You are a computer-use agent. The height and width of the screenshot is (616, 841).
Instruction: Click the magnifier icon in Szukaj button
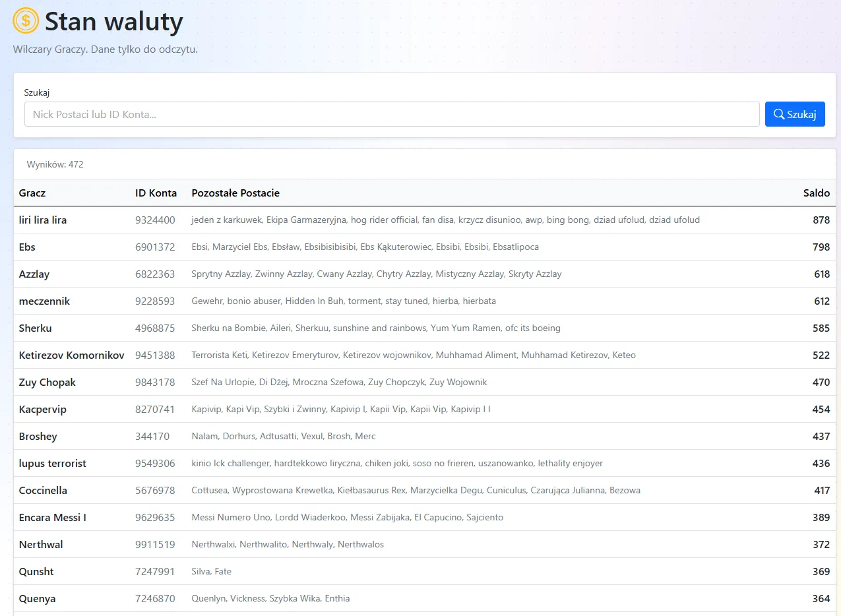(x=779, y=114)
